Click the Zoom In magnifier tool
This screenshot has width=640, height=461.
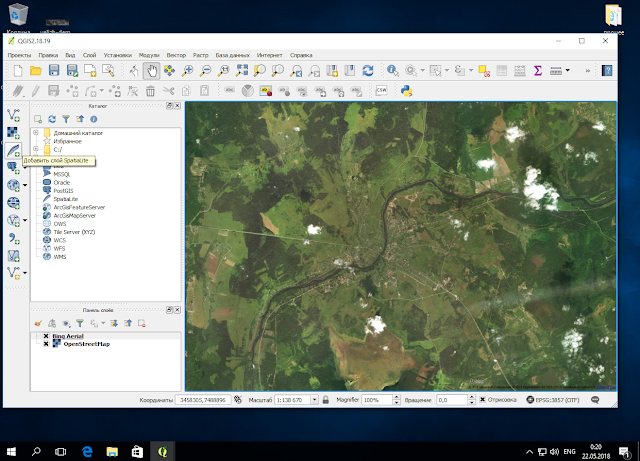188,71
